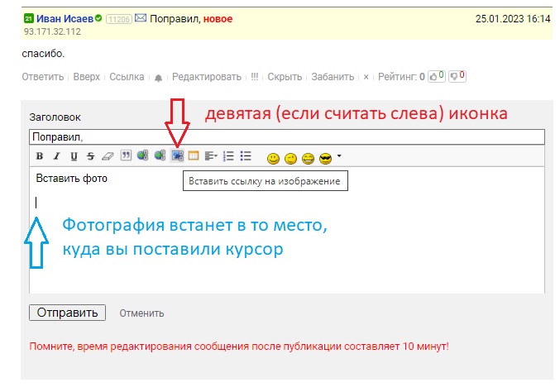Image resolution: width=560 pixels, height=392 pixels.
Task: Click the bell notification icon under the post
Action: (158, 78)
